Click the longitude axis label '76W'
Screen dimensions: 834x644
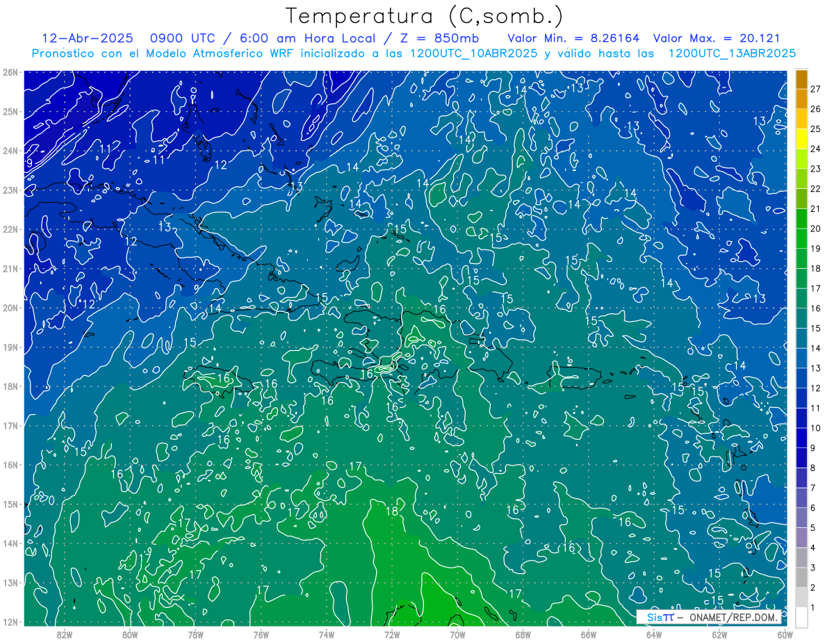tap(261, 634)
